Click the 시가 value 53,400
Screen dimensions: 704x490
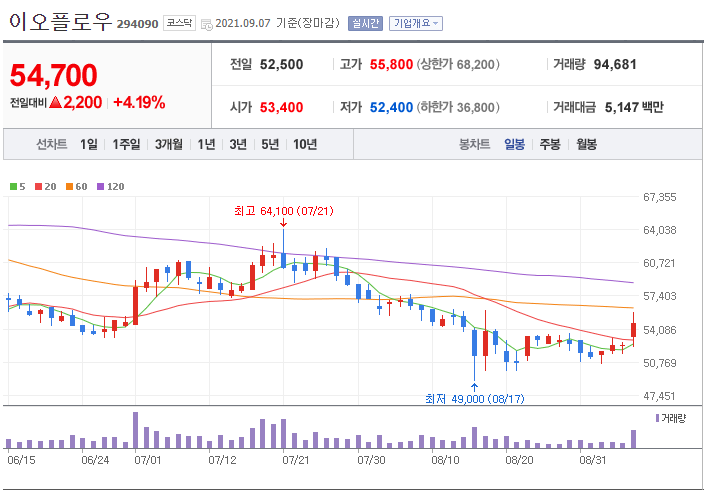point(282,107)
